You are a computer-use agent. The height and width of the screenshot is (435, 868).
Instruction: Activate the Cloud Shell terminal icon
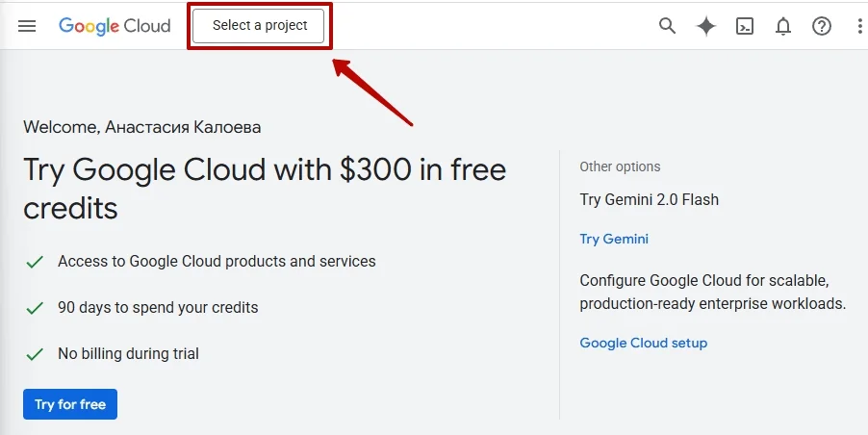(745, 26)
